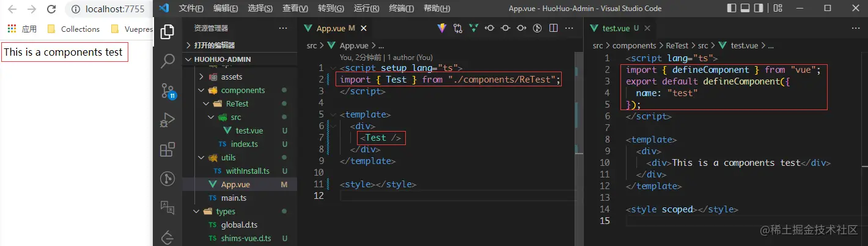This screenshot has width=868, height=246.
Task: Open the Extensions view
Action: coord(167,150)
